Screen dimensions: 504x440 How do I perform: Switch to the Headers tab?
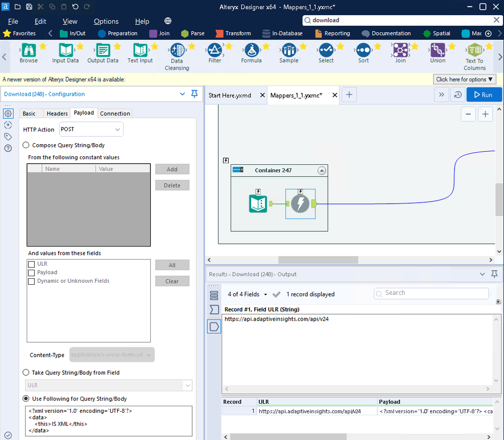(x=57, y=113)
